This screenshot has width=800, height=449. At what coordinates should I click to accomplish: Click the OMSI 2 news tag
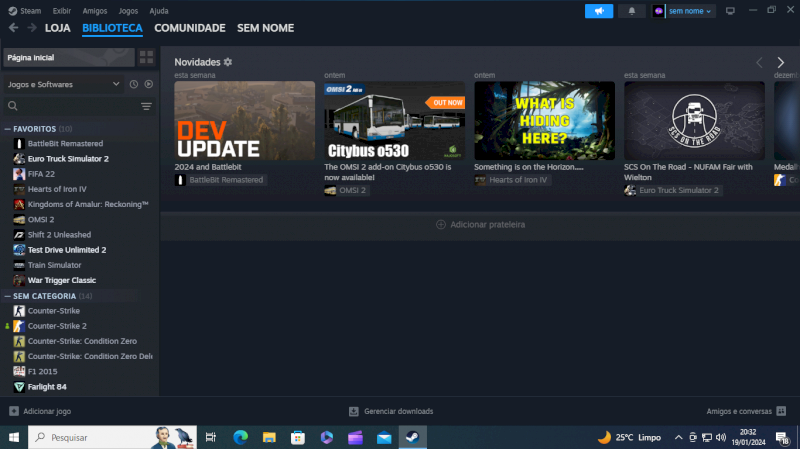pyautogui.click(x=346, y=190)
